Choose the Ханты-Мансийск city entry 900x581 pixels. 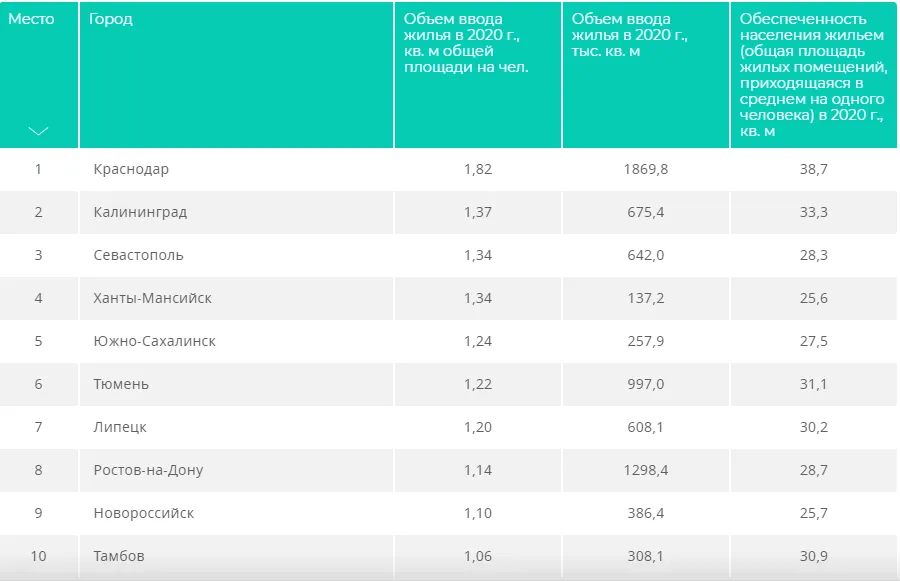click(x=152, y=298)
